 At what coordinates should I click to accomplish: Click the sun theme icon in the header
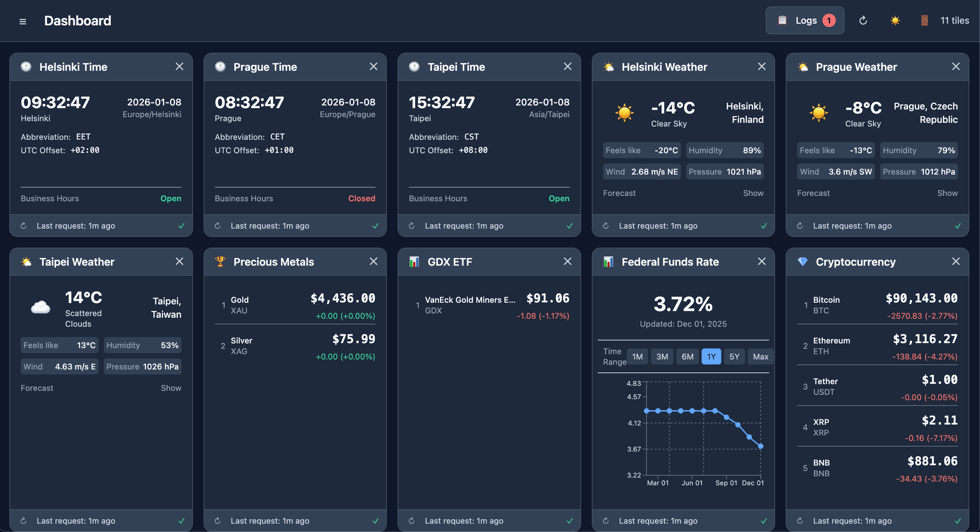click(x=895, y=21)
